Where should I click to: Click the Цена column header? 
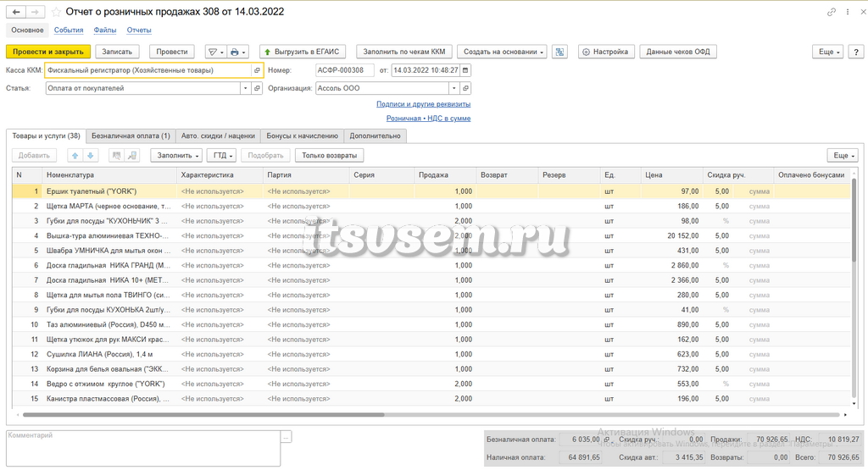(x=671, y=175)
